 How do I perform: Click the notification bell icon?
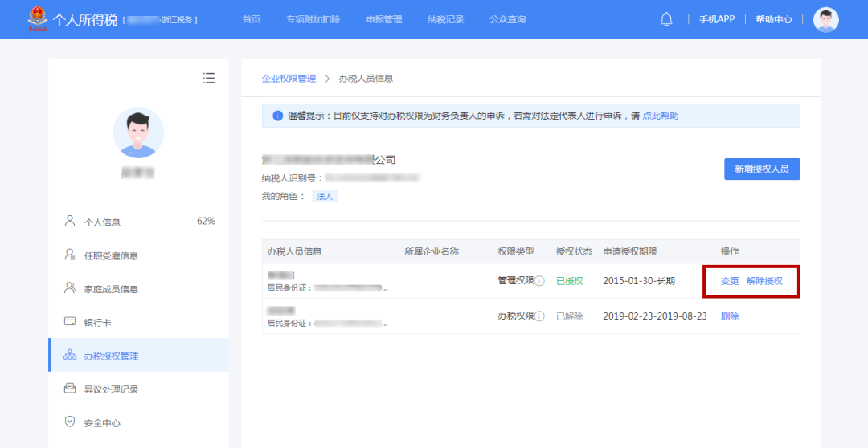[666, 19]
